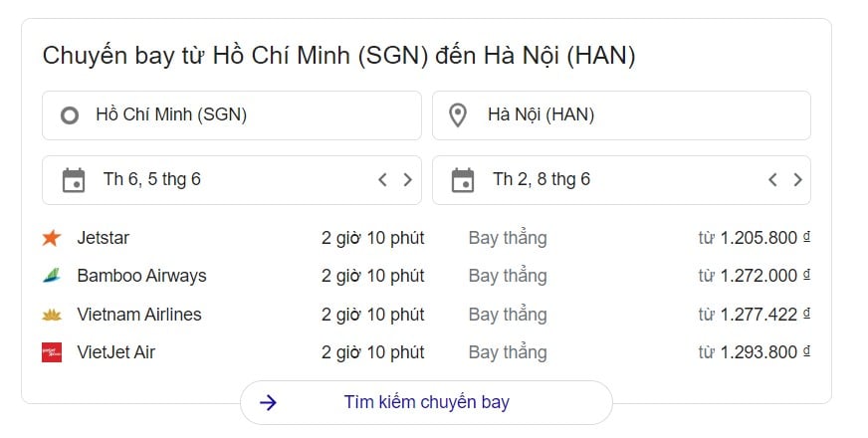Go to previous return date
Image resolution: width=868 pixels, height=438 pixels.
point(772,180)
